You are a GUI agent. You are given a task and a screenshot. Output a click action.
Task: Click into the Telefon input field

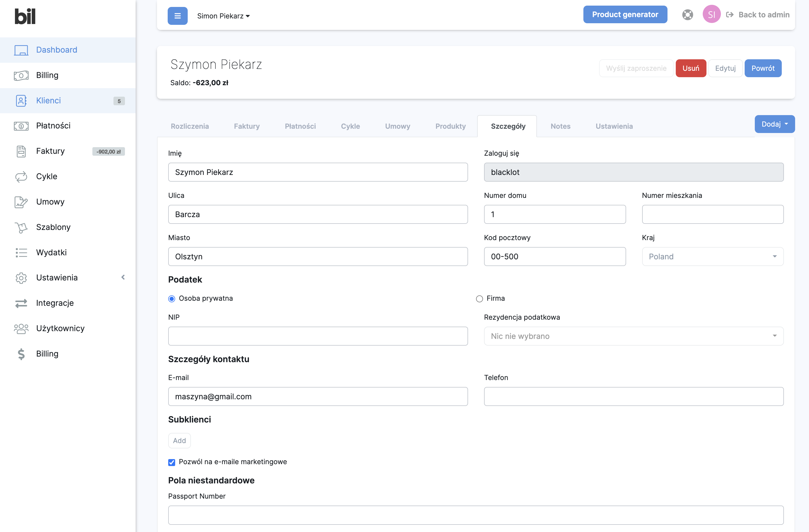tap(633, 396)
